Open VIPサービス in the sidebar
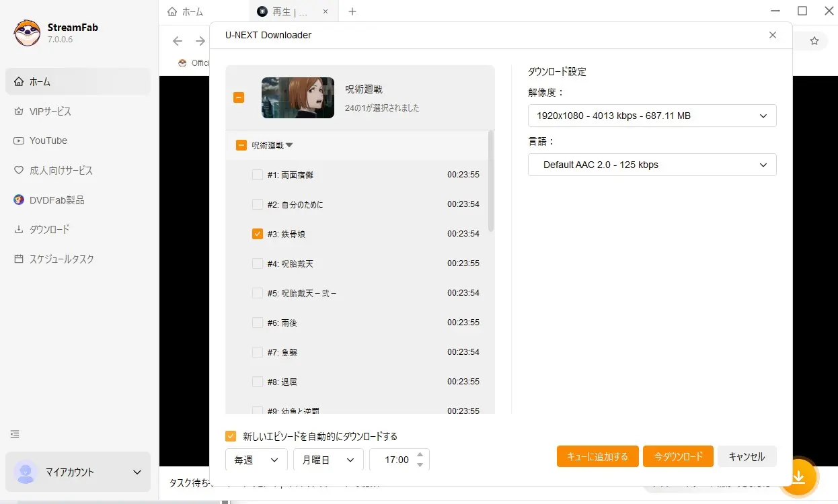Image resolution: width=838 pixels, height=504 pixels. (78, 111)
